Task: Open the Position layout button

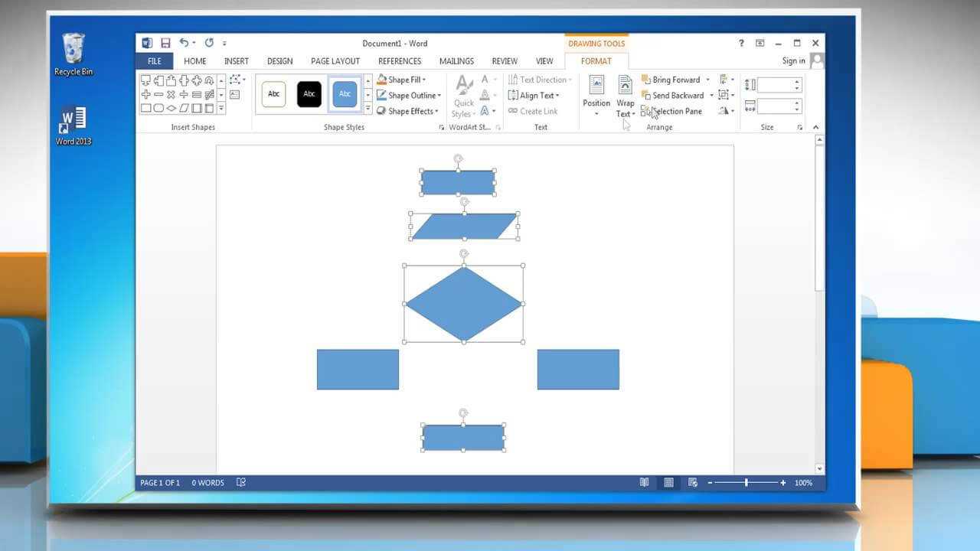Action: click(x=596, y=95)
